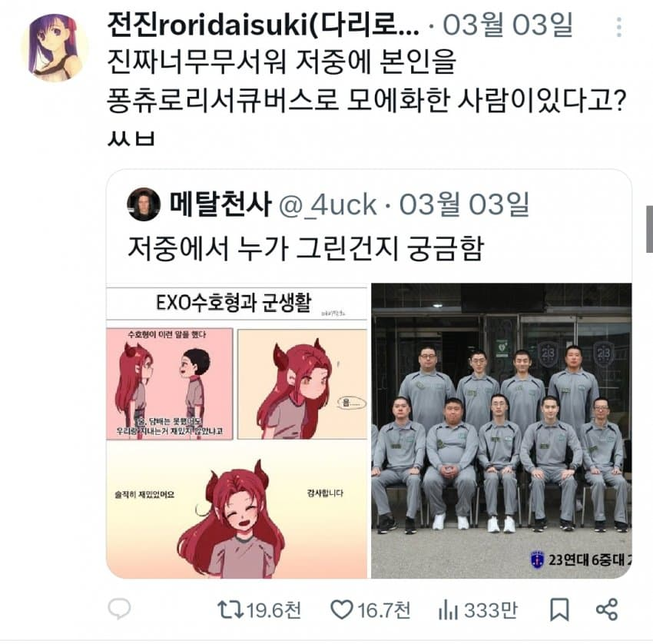Screen dimensions: 653x644
Task: Open the soldiers group photo image
Action: click(502, 431)
